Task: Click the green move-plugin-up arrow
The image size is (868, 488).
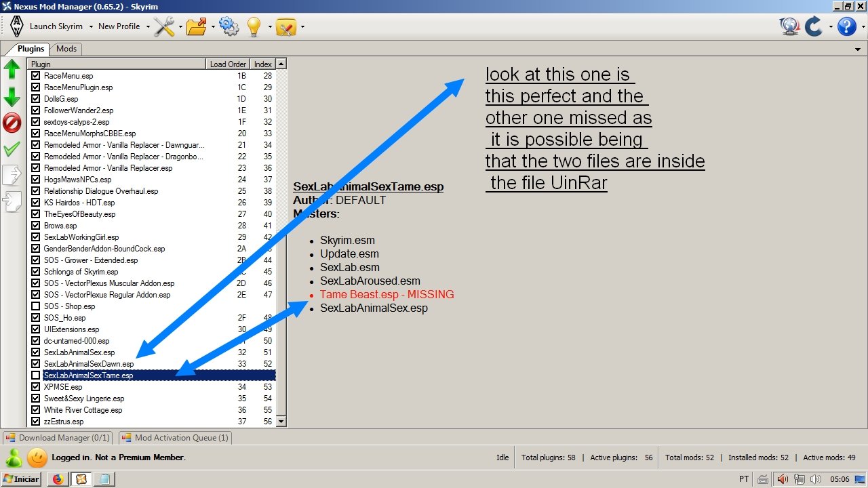Action: pyautogui.click(x=12, y=69)
